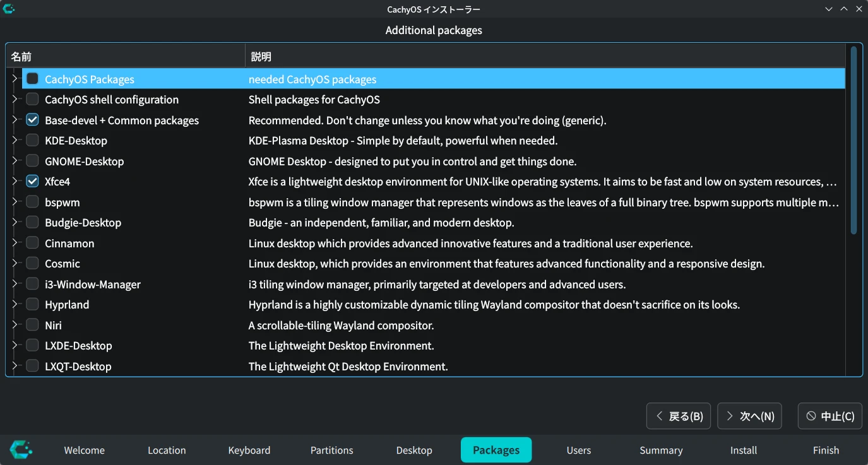Click the 中止(C) cancel button
Screen dimensions: 868x465
tap(829, 416)
